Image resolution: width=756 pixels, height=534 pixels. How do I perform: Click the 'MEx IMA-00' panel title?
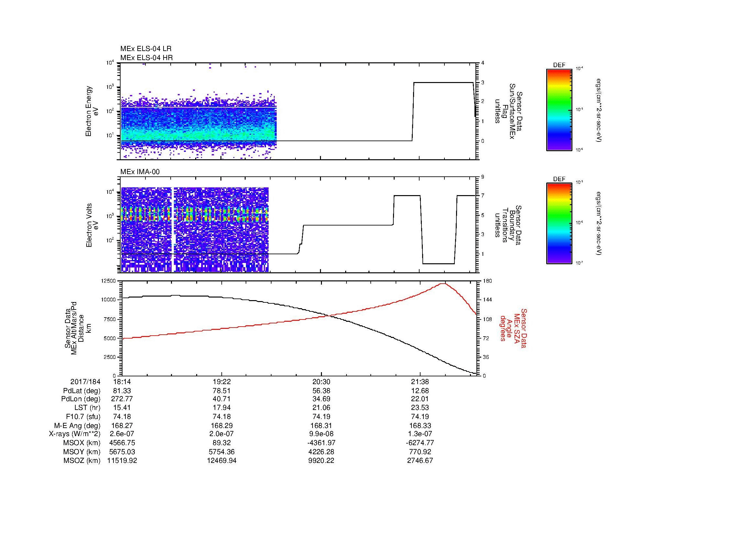point(140,172)
